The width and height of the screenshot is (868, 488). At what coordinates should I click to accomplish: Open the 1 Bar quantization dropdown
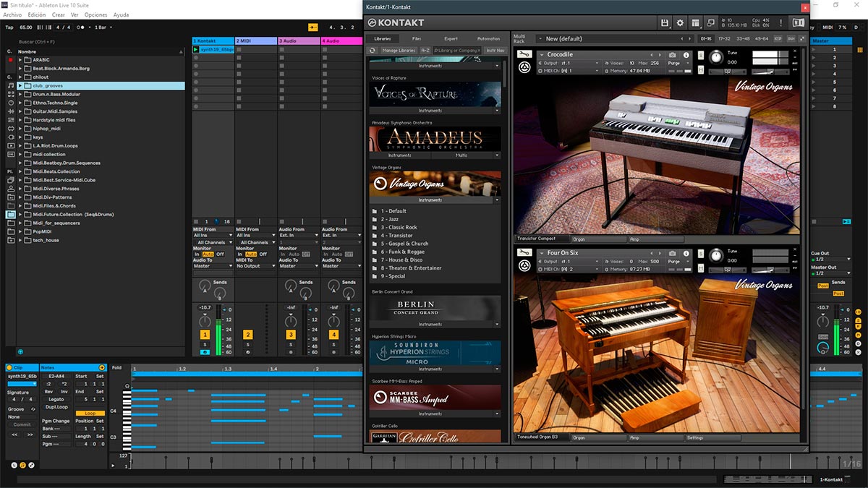[103, 27]
